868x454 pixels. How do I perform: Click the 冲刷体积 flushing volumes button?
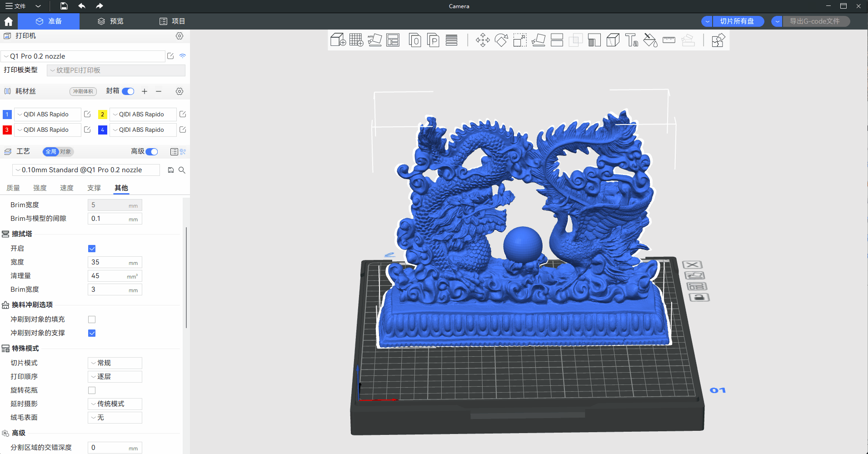[x=83, y=91]
